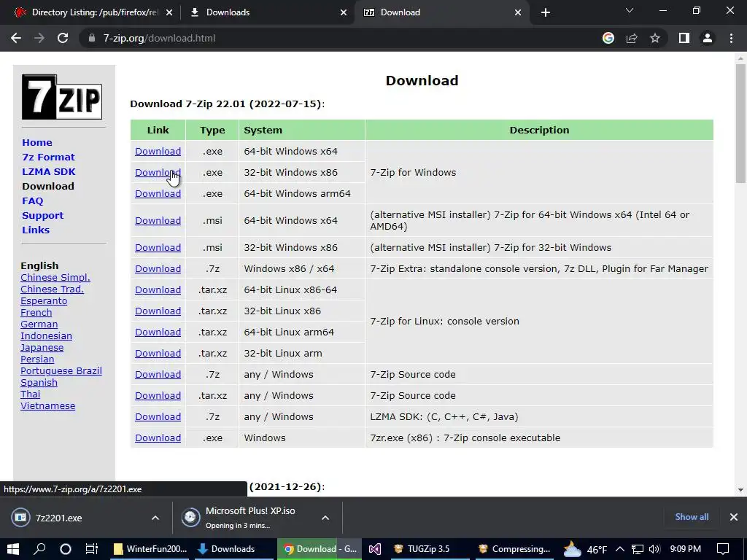Viewport: 747px width, 560px height.
Task: Open the Home sidebar link
Action: (37, 142)
